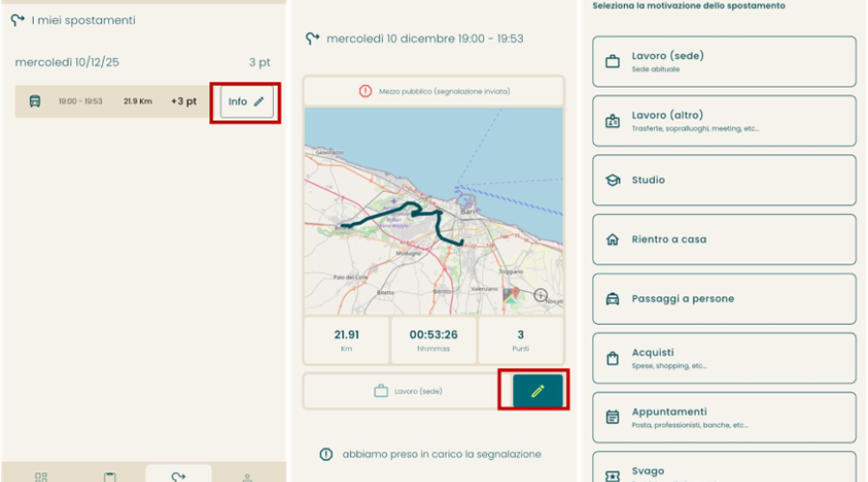Select the 21.91 Km stat box
868x482 pixels.
(x=346, y=340)
